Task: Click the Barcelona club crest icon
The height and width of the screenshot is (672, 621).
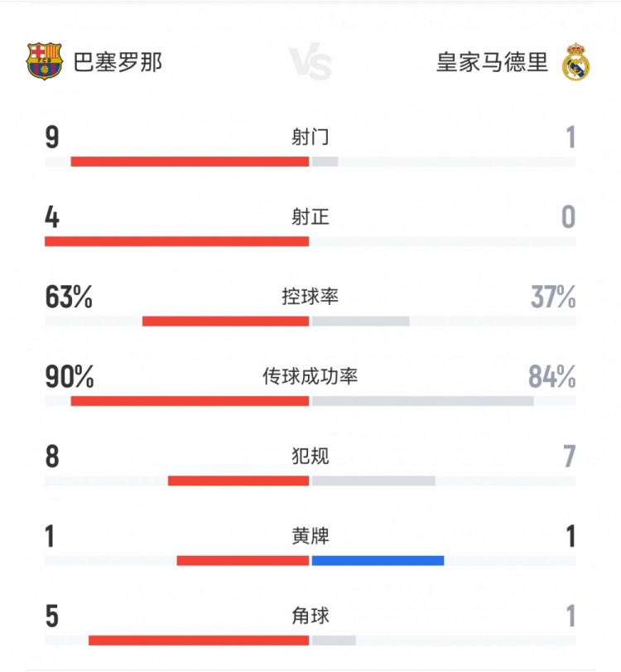Action: point(45,62)
